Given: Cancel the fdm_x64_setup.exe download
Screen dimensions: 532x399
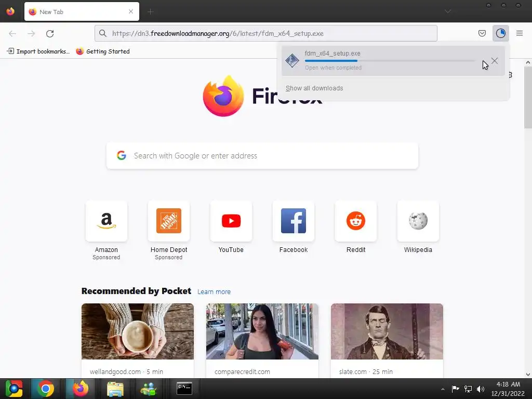Looking at the screenshot, I should (495, 61).
